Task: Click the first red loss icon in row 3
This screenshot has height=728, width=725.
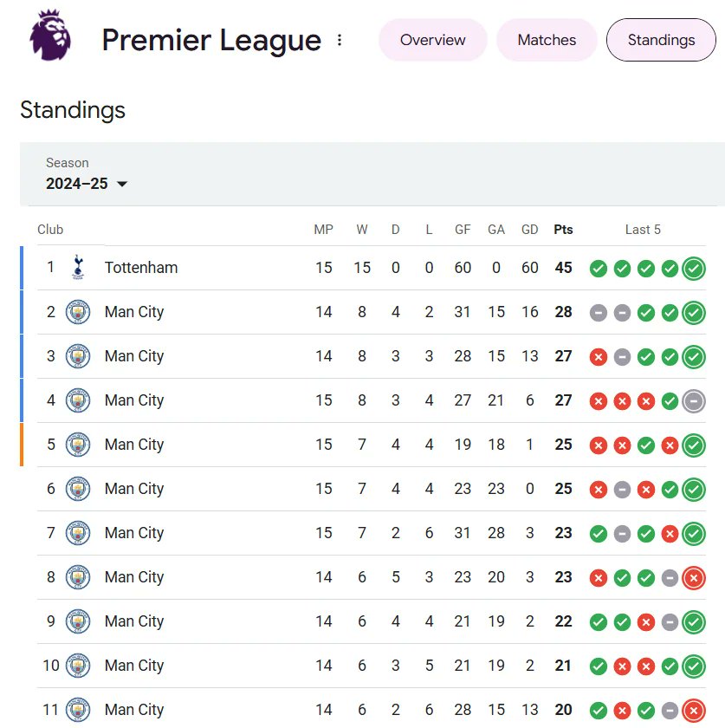Action: (x=598, y=356)
